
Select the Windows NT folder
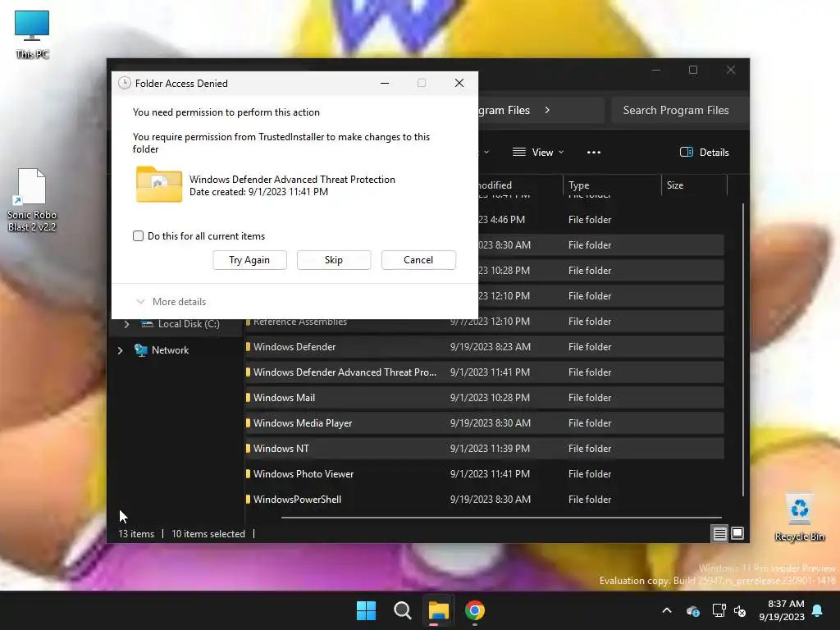pyautogui.click(x=484, y=449)
